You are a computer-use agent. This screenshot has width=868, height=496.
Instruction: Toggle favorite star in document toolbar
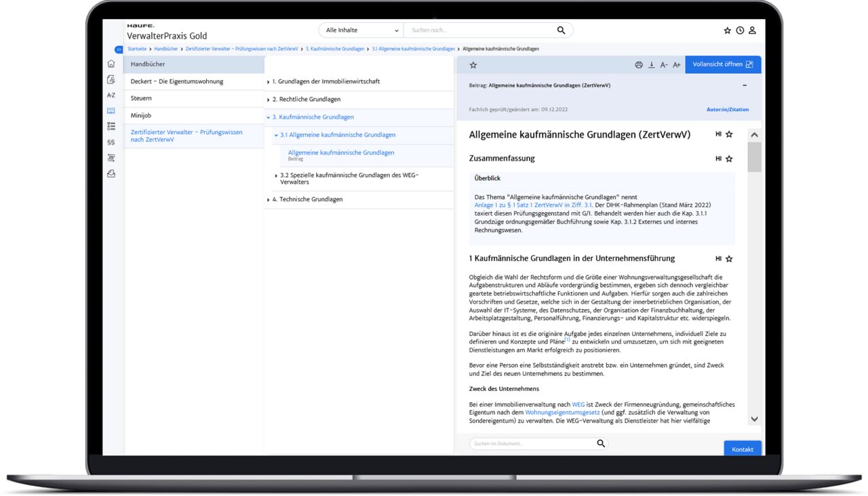(473, 65)
